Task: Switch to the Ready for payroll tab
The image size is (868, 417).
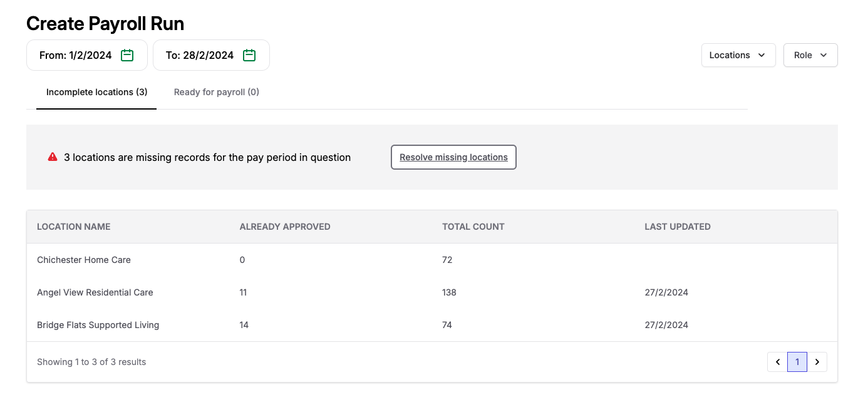Action: [x=216, y=92]
